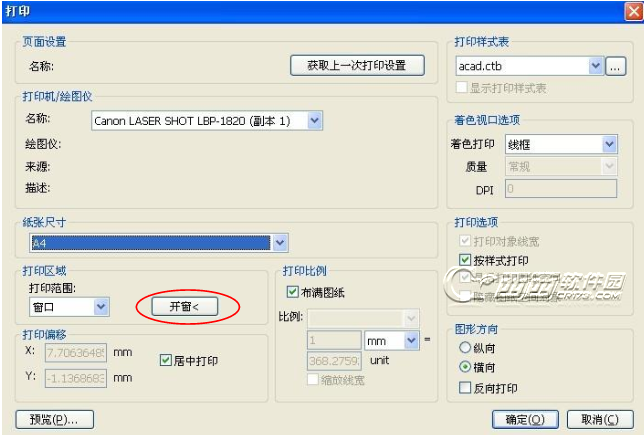Viewport: 644px width, 439px height.
Task: Click the X offset input field
Action: coord(76,353)
